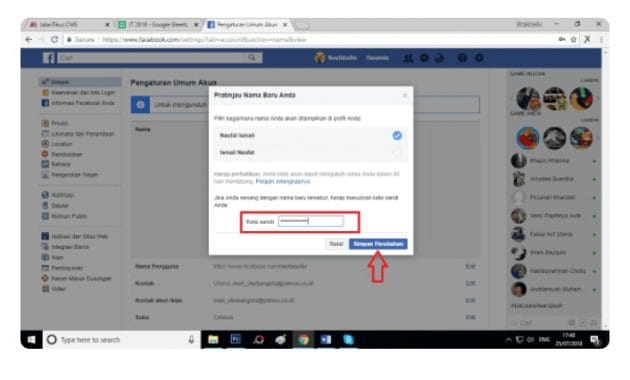Viewport: 630px width, 380px height.
Task: Click the profile picture in the top bar
Action: click(320, 58)
